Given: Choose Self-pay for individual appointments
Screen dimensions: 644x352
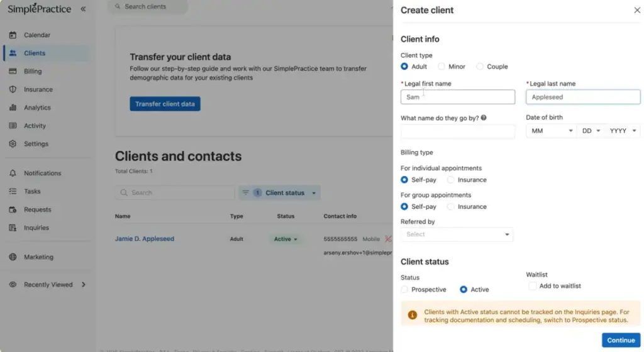Looking at the screenshot, I should point(404,180).
